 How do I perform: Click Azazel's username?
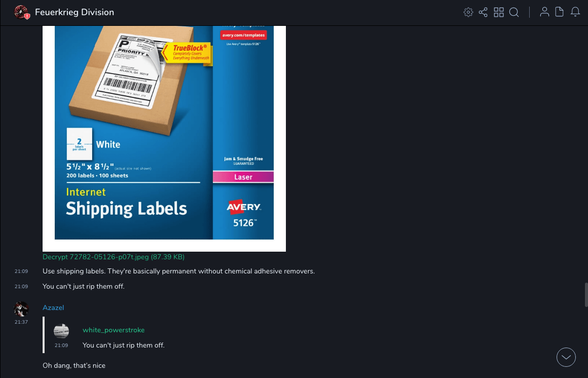(53, 307)
